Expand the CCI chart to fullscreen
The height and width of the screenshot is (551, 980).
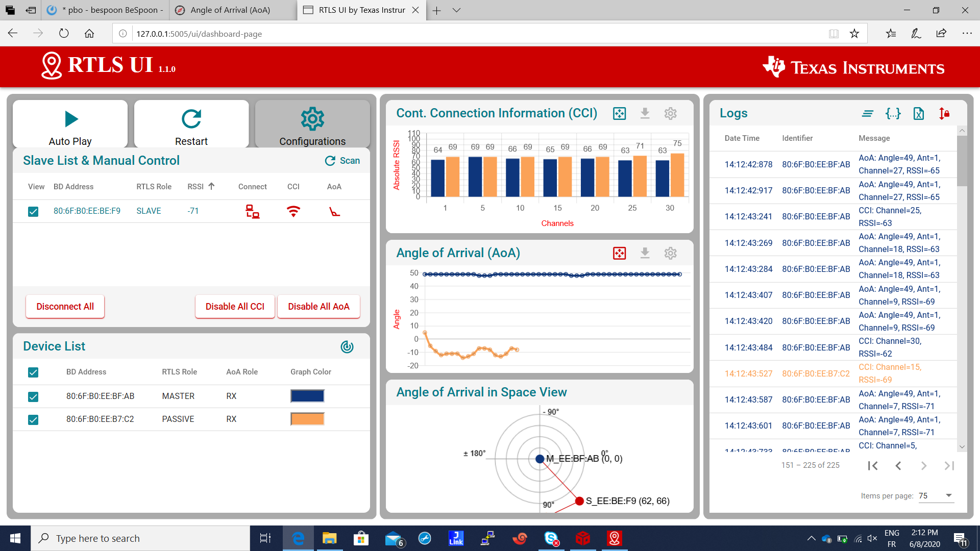tap(619, 113)
